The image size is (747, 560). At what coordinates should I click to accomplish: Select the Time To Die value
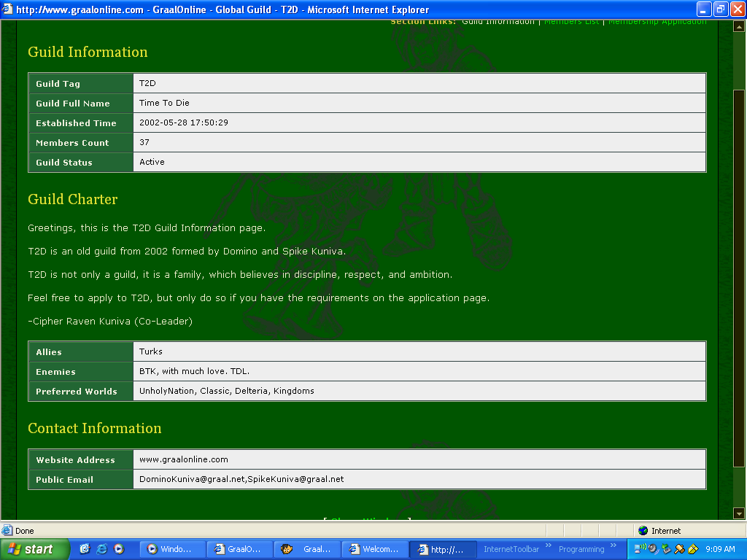pos(164,103)
